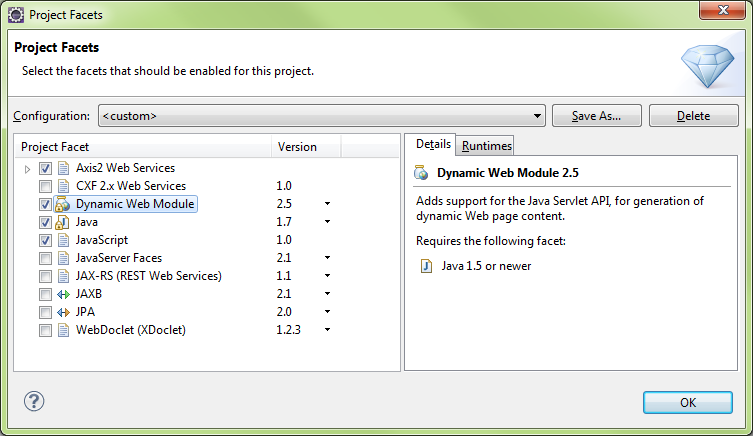The image size is (753, 436).
Task: Click the WebDoclet (XDoclet) facet icon
Action: coord(64,330)
